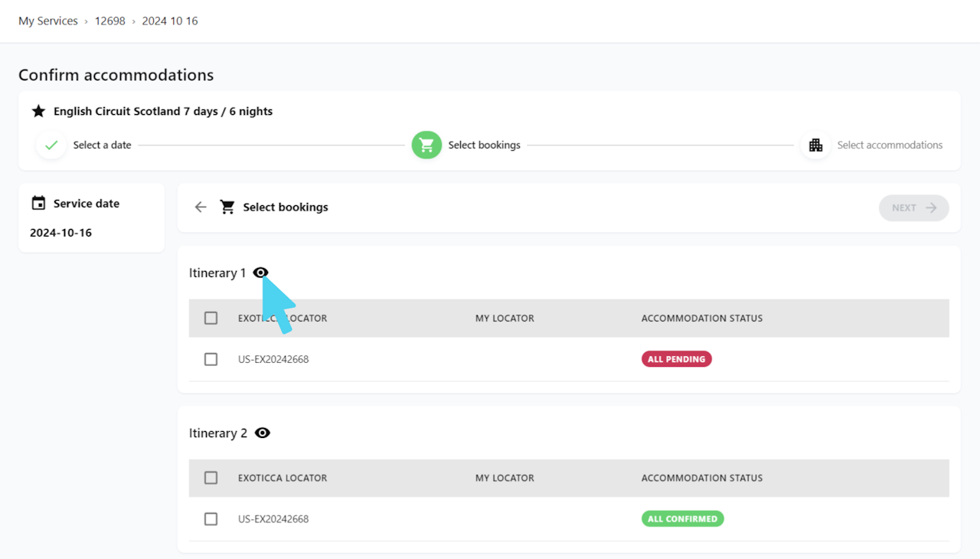Click the green checkmark step icon
The height and width of the screenshot is (559, 980).
(51, 145)
